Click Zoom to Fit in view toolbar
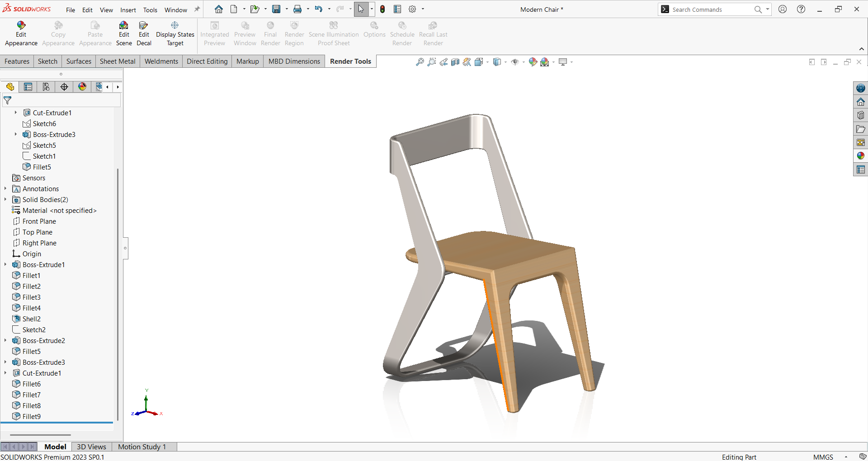This screenshot has width=868, height=461. click(x=420, y=62)
